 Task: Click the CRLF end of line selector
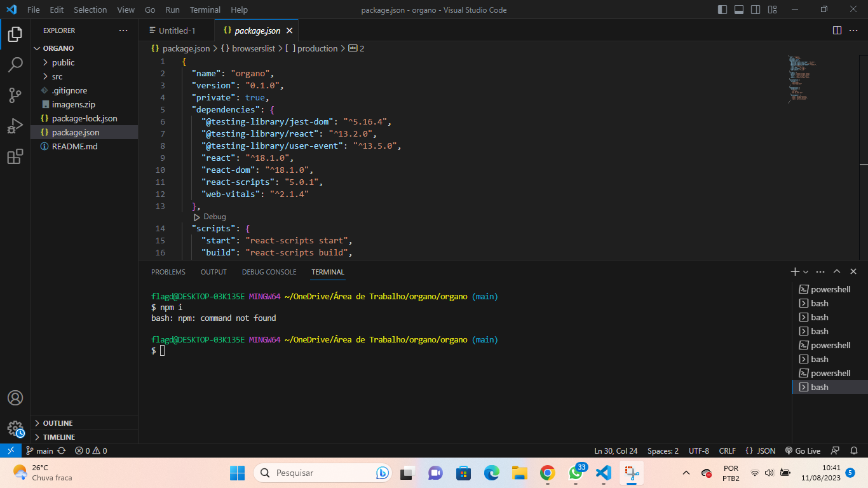(728, 451)
